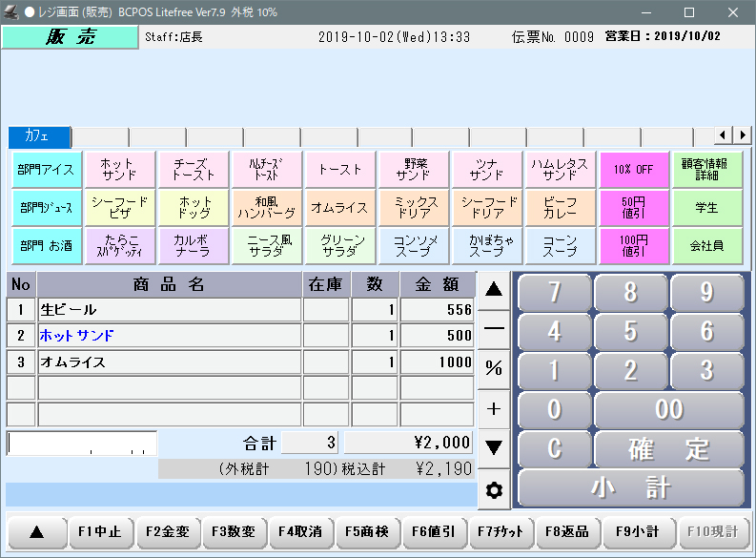This screenshot has height=558, width=756.
Task: Select the ホットサンド row in list
Action: click(x=170, y=336)
